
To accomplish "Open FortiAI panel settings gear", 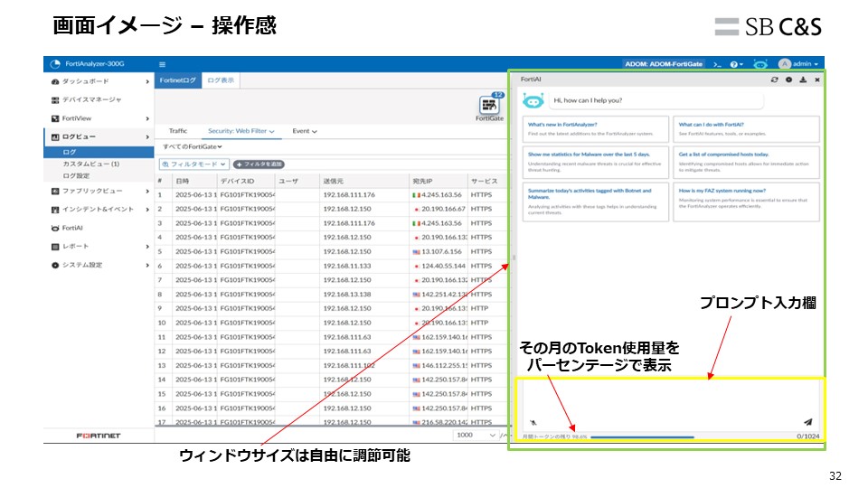I will (788, 80).
